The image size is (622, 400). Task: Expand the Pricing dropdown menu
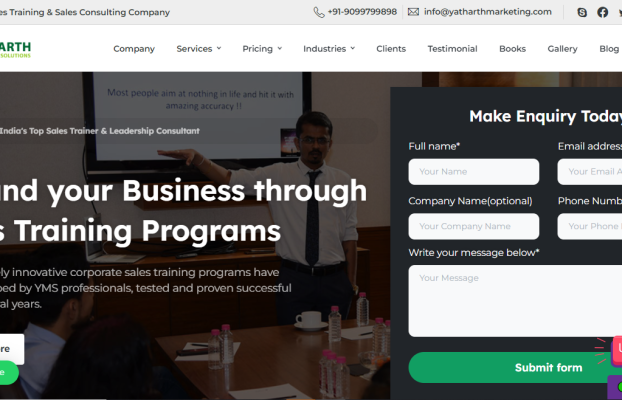click(x=262, y=49)
